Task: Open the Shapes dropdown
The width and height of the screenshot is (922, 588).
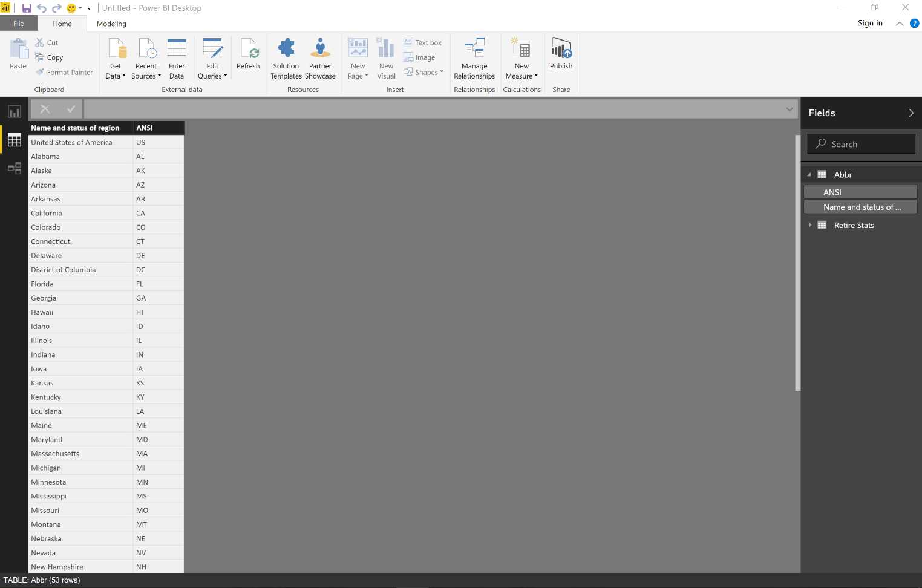Action: [x=423, y=72]
